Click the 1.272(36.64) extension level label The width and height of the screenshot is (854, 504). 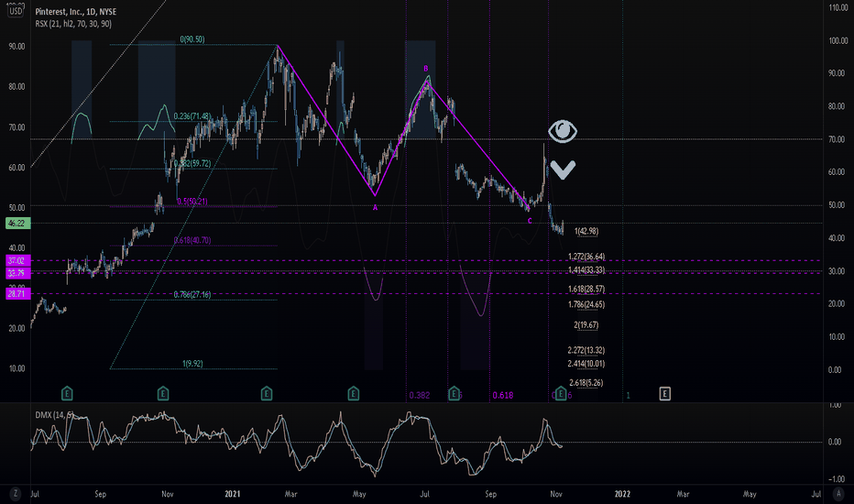tap(586, 257)
